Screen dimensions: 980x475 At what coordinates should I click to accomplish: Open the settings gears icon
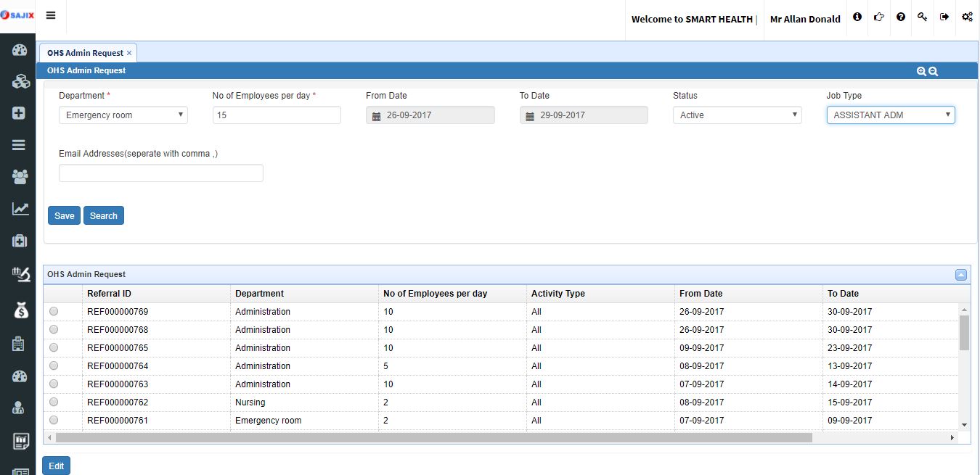(967, 17)
